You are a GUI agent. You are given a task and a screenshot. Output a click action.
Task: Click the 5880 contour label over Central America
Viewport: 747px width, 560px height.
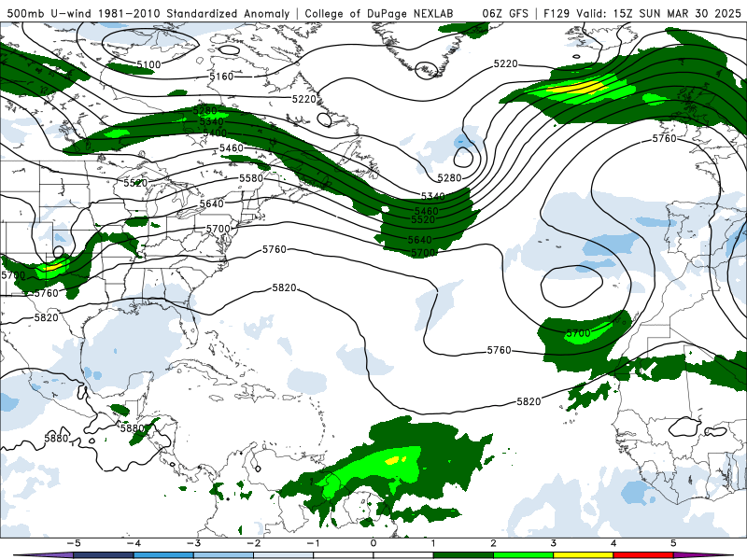[x=132, y=428]
